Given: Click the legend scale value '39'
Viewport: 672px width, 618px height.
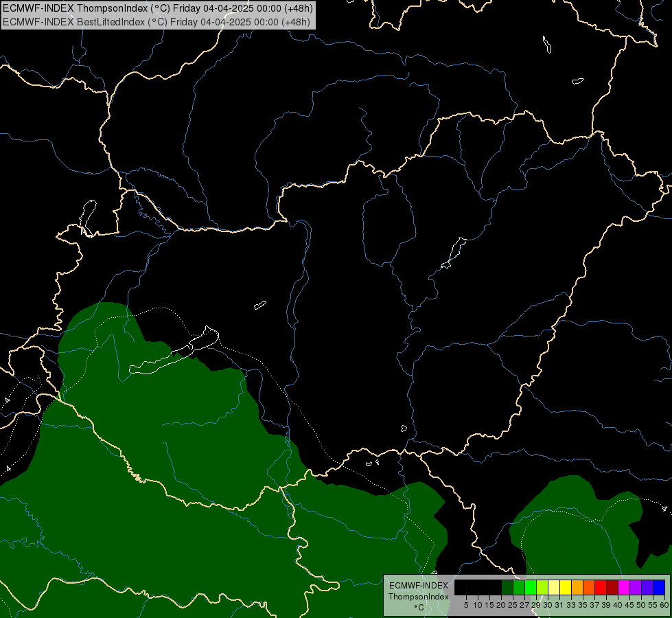Looking at the screenshot, I should 606,605.
